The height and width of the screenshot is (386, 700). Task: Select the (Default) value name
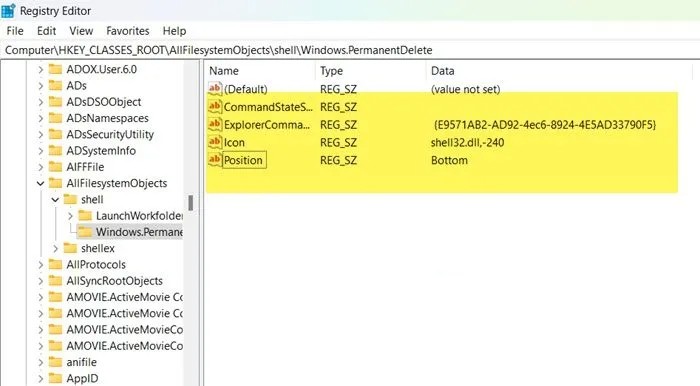coord(246,89)
